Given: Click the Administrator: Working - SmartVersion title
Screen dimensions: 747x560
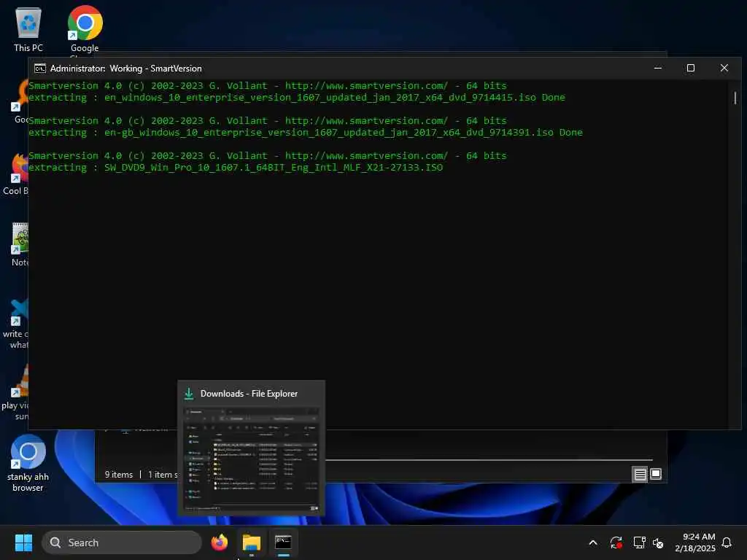Looking at the screenshot, I should coord(125,69).
